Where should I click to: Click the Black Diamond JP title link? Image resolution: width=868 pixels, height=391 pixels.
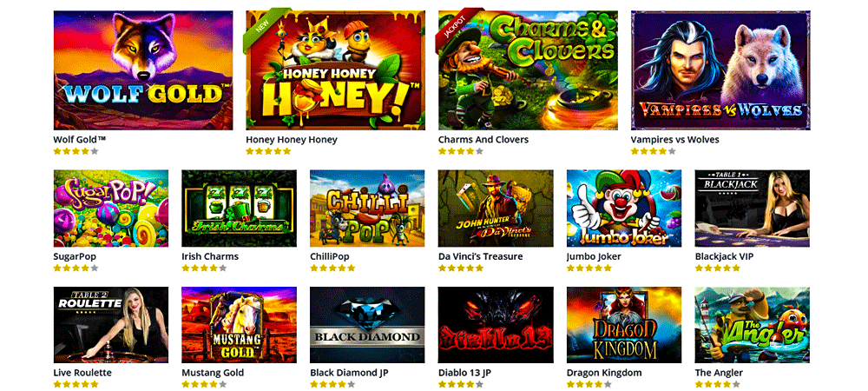coord(349,373)
